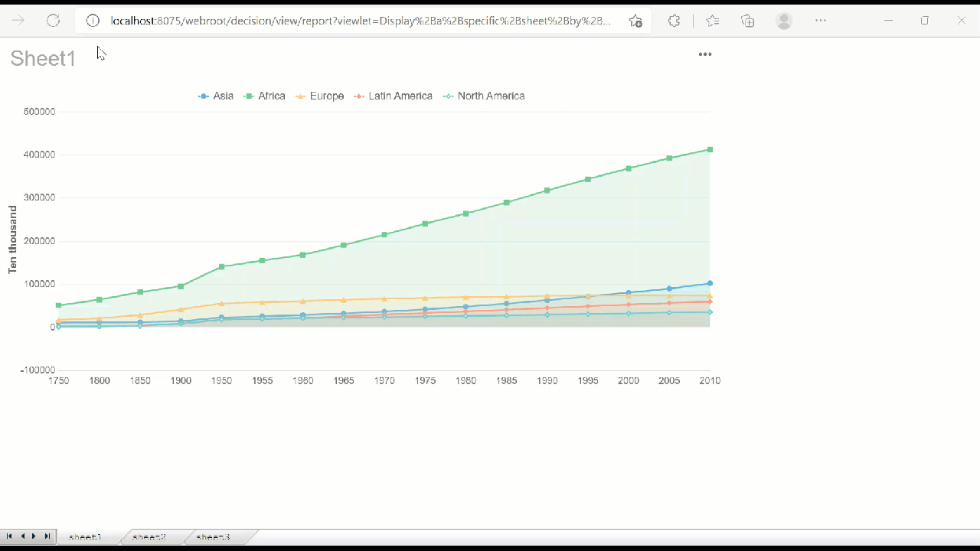Click the Africa data point at 2010
Viewport: 980px width, 551px height.
pyautogui.click(x=710, y=150)
